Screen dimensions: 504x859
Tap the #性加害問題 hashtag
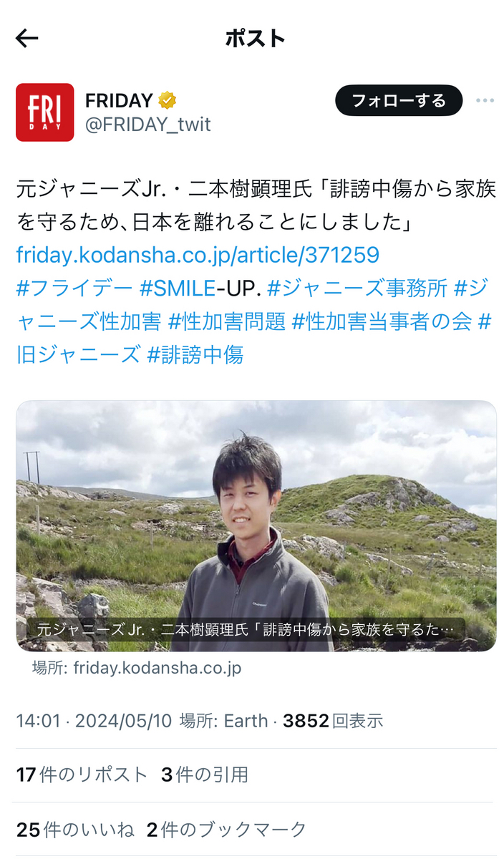tap(227, 321)
